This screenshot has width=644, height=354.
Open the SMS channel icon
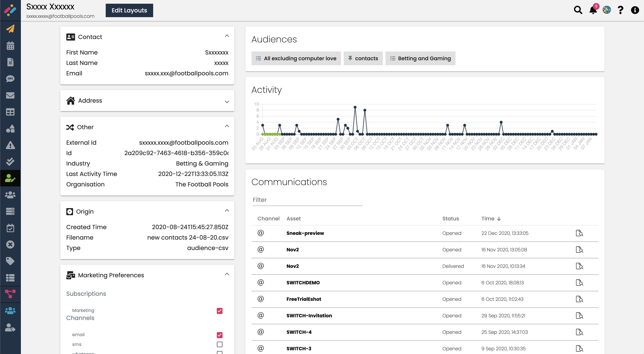pyautogui.click(x=10, y=79)
